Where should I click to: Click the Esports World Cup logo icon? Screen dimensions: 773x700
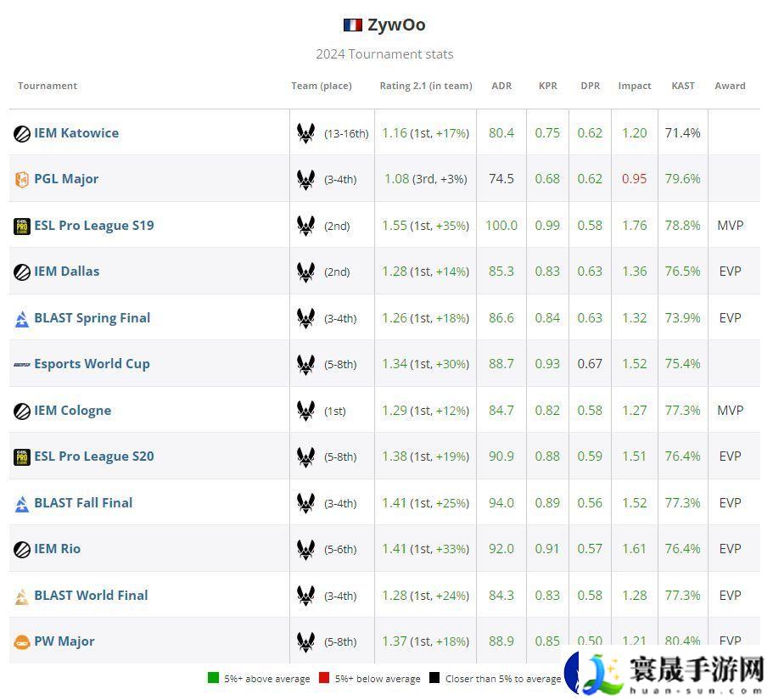(22, 365)
